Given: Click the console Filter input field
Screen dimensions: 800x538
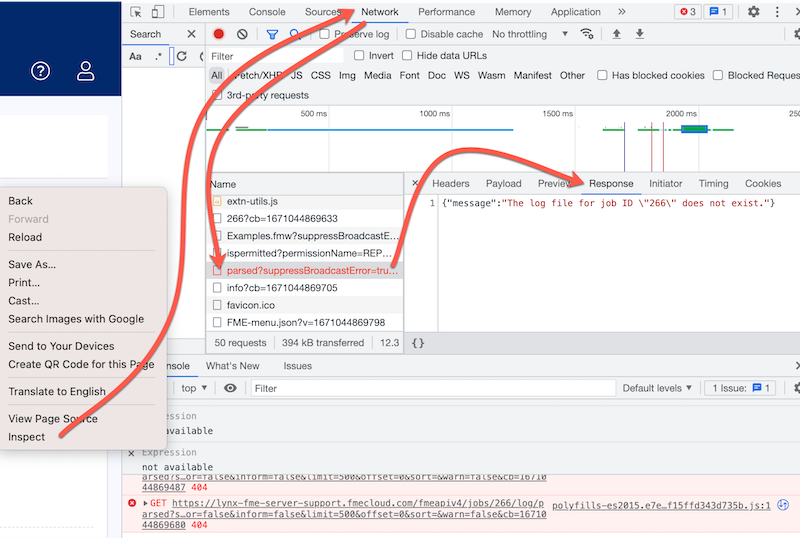Looking at the screenshot, I should click(433, 388).
